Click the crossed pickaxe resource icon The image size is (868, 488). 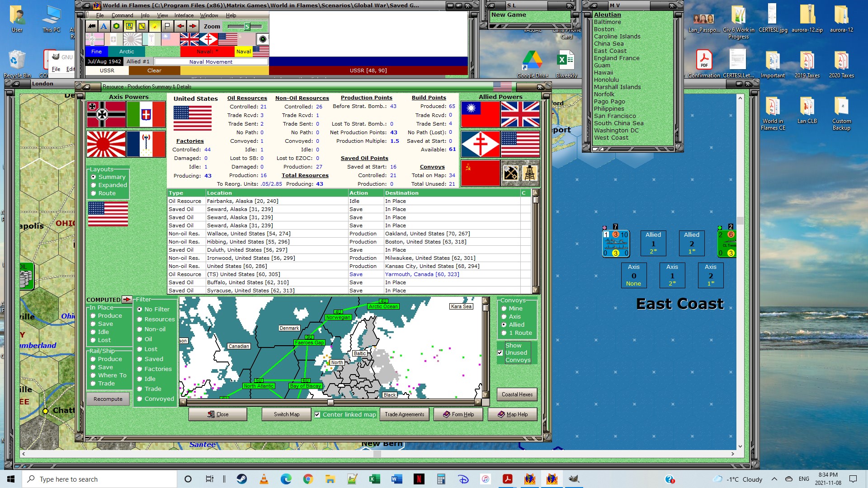pyautogui.click(x=510, y=173)
